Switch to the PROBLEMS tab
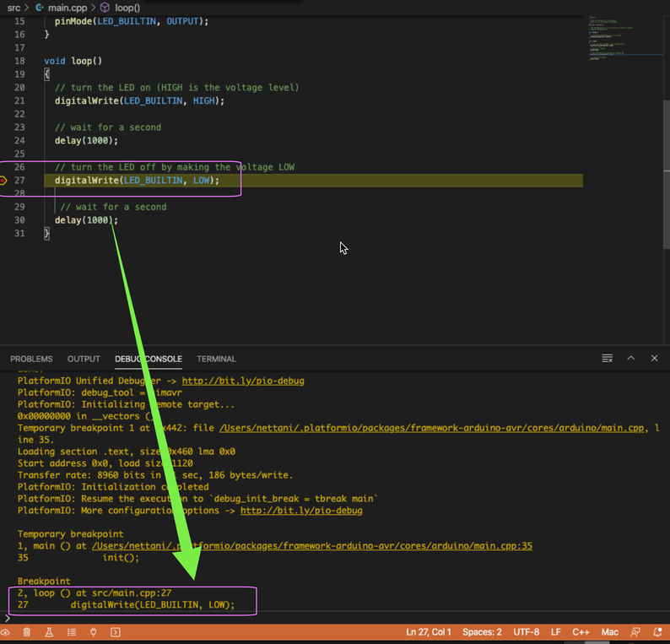The width and height of the screenshot is (670, 644). coord(31,359)
